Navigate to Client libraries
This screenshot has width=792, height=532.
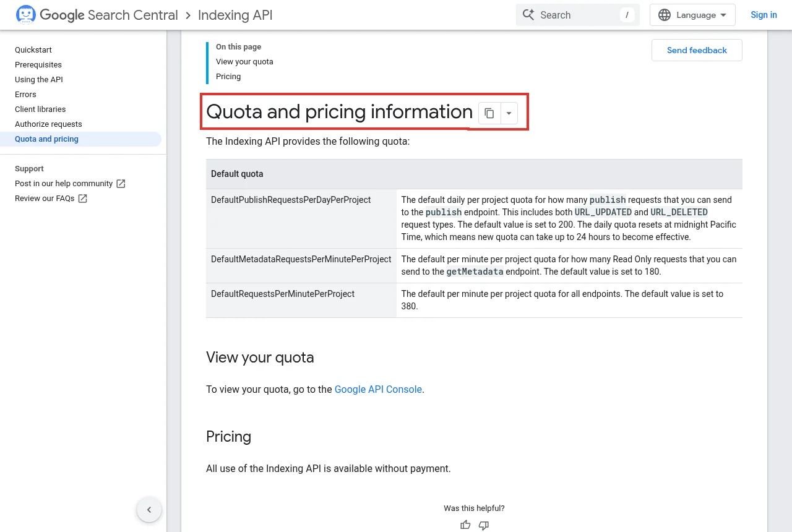tap(40, 109)
